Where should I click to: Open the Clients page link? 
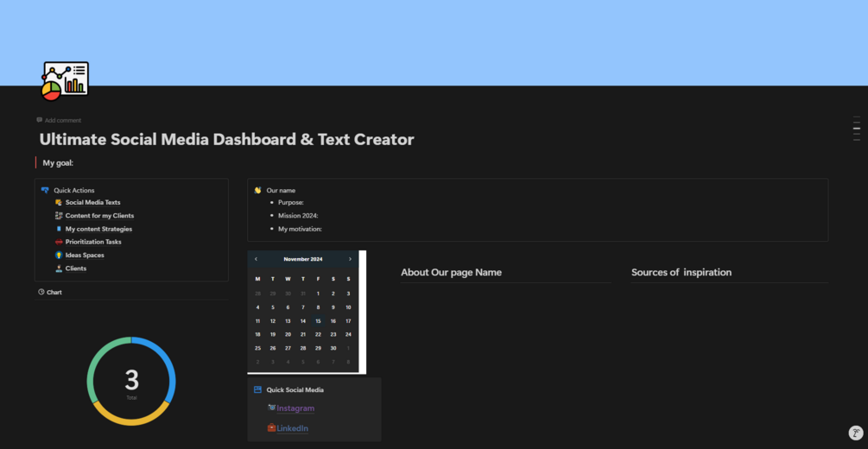(76, 269)
